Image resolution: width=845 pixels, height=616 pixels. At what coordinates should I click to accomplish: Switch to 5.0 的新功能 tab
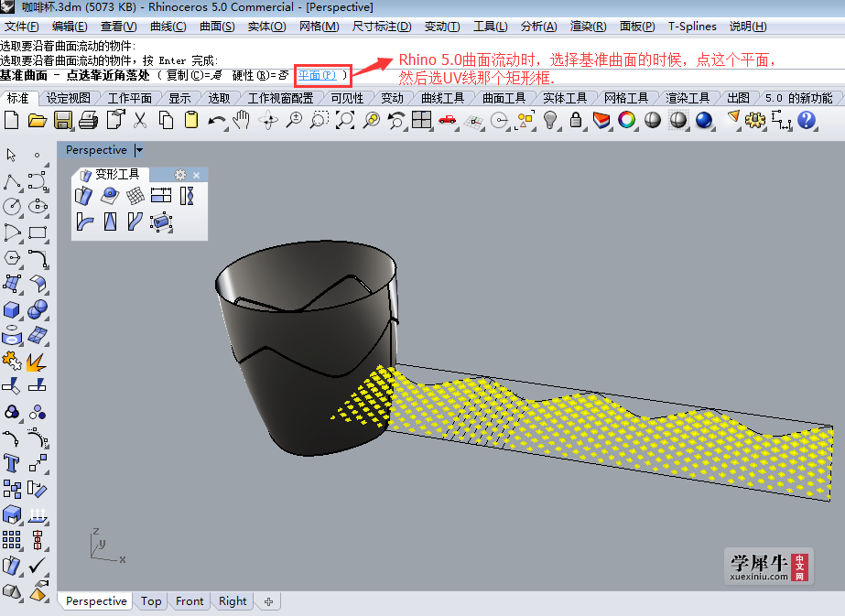799,98
